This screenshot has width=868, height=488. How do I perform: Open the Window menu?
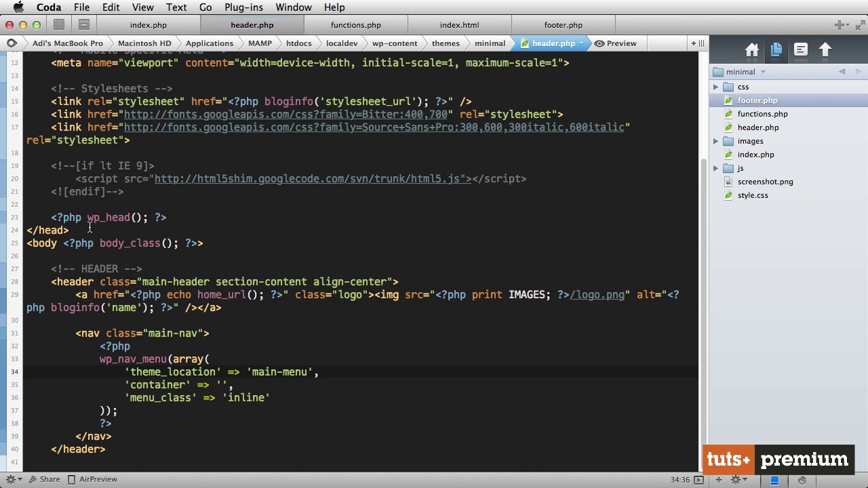pyautogui.click(x=294, y=7)
